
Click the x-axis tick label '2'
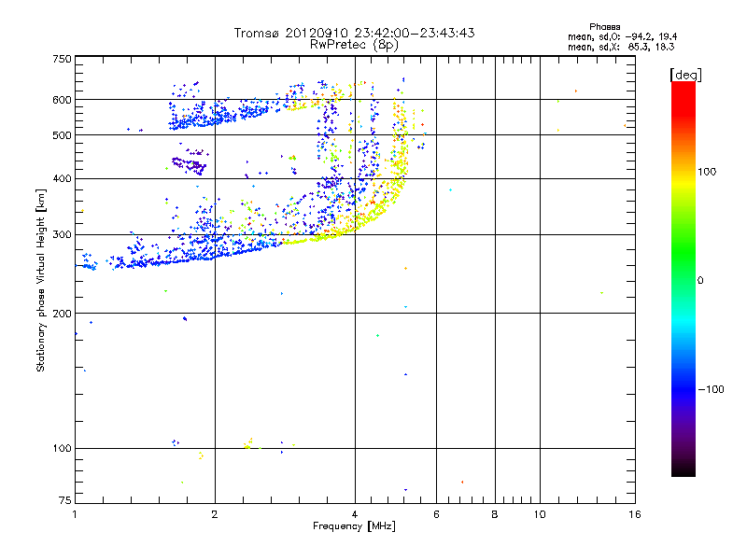coord(215,514)
